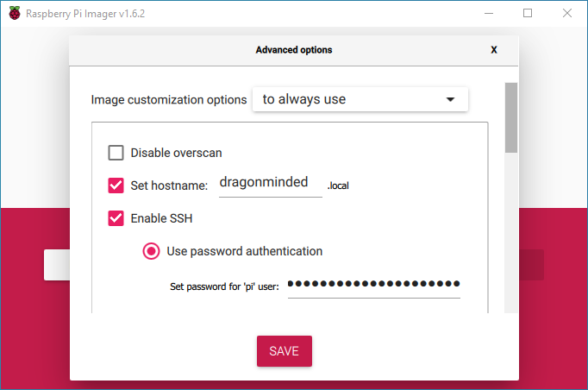Maximize the Raspberry Pi Imager window
The image size is (588, 390).
point(528,13)
